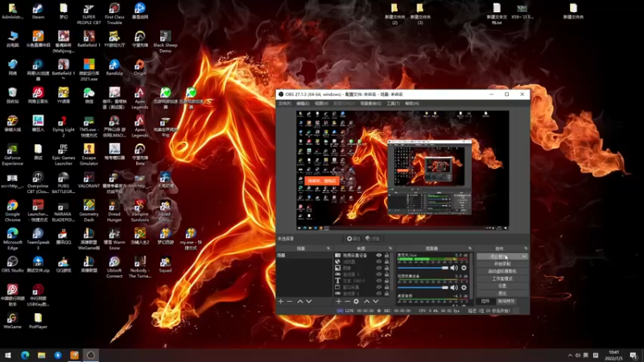Select the 图像 image source icon
The height and width of the screenshot is (362, 644).
pos(337,268)
